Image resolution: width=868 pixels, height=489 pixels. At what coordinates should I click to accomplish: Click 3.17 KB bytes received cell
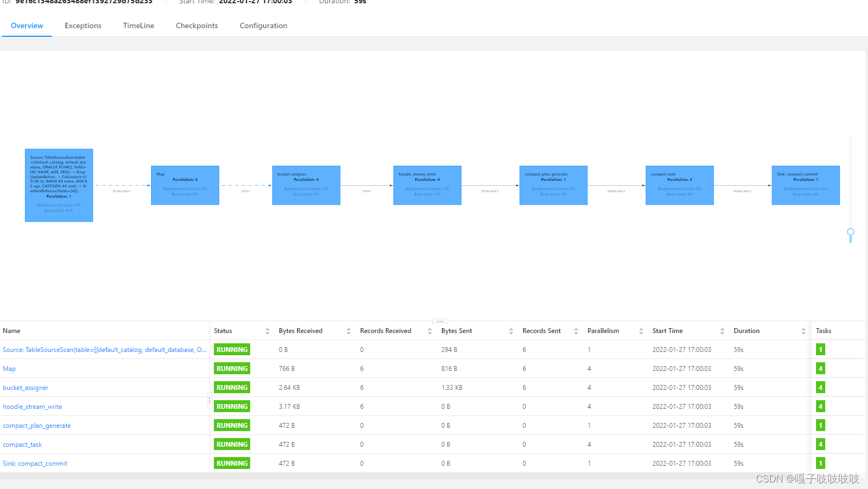[x=289, y=407]
